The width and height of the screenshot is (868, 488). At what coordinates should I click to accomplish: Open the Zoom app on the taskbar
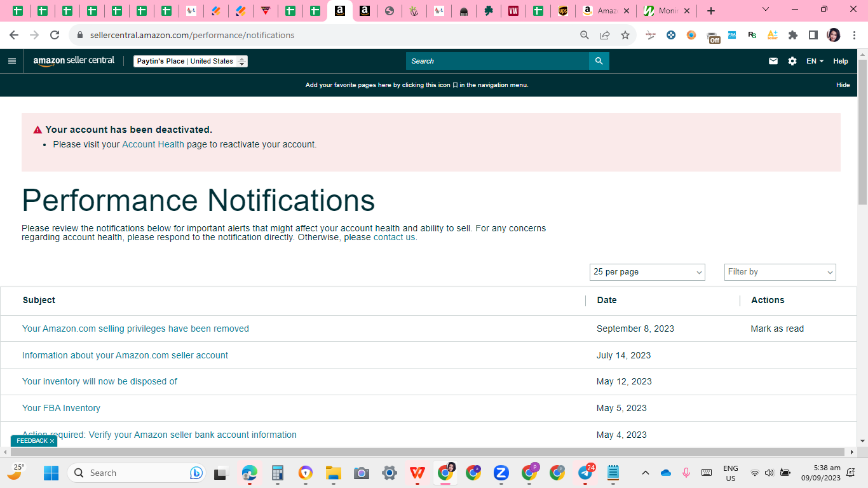click(x=501, y=473)
